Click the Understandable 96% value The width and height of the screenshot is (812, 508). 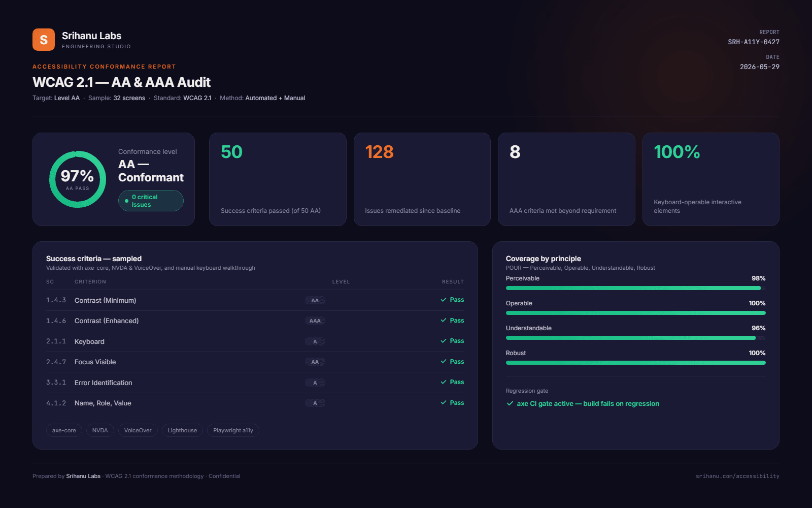(x=758, y=328)
